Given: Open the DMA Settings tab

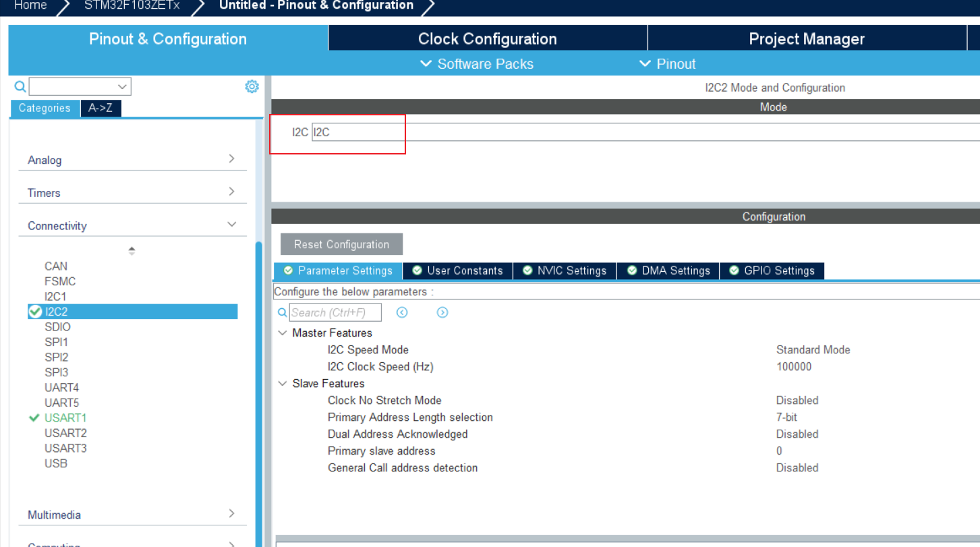Looking at the screenshot, I should tap(668, 270).
